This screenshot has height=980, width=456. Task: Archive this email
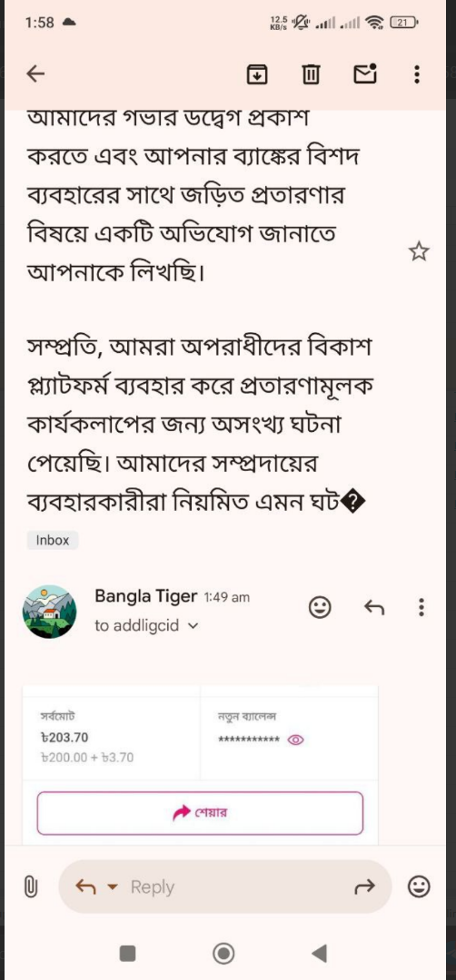[257, 74]
